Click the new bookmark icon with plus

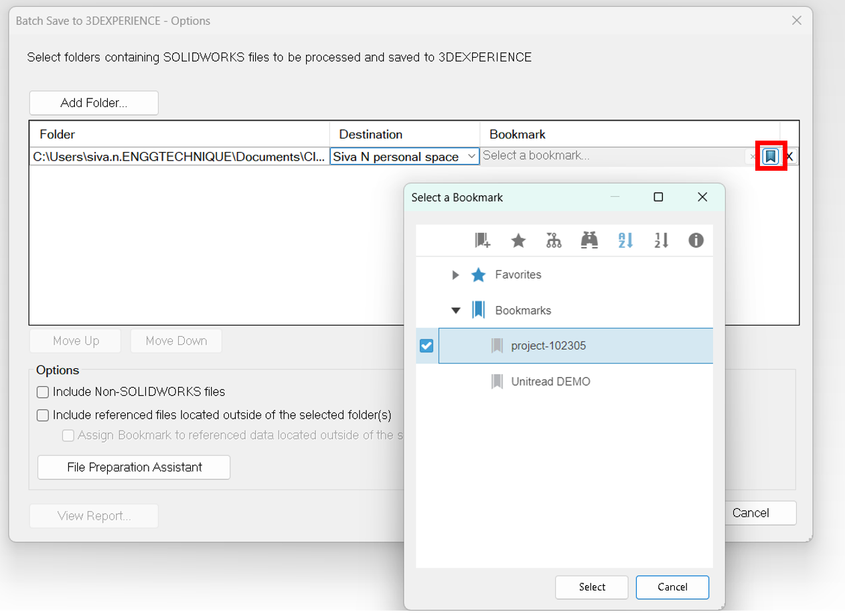coord(482,240)
